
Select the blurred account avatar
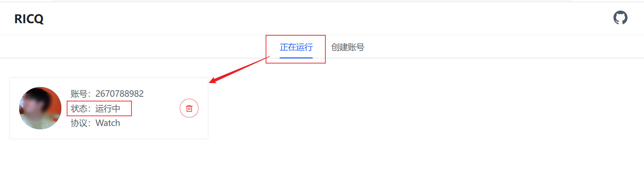(40, 108)
